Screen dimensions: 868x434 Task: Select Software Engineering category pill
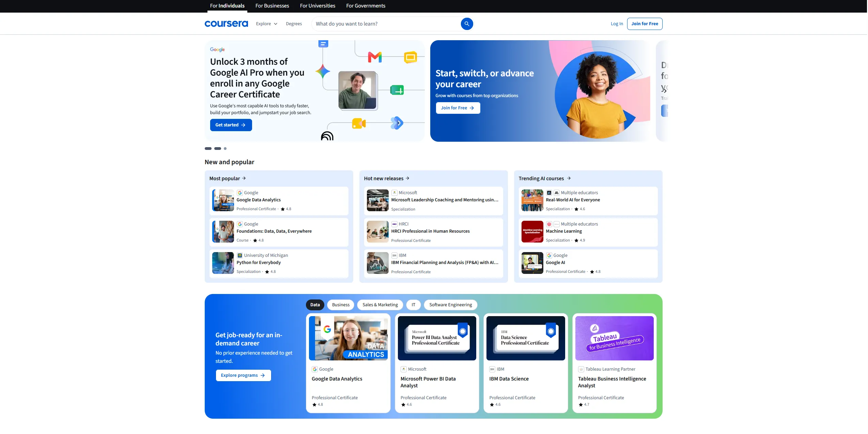[x=450, y=305]
